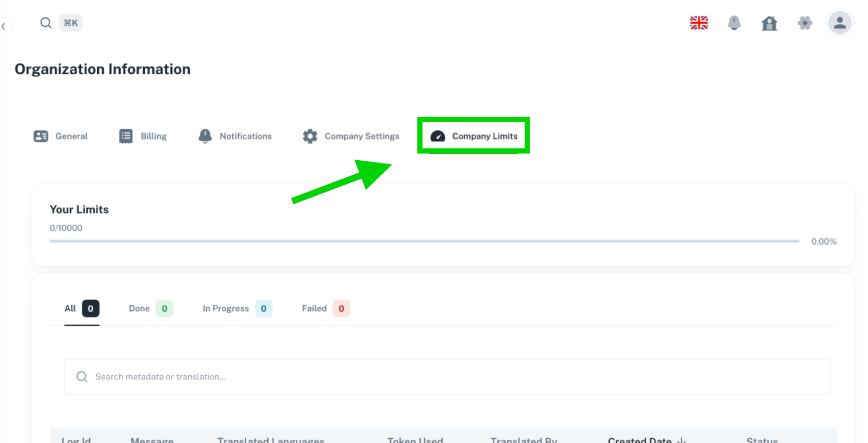868x443 pixels.
Task: Click the General ID card icon
Action: [41, 136]
